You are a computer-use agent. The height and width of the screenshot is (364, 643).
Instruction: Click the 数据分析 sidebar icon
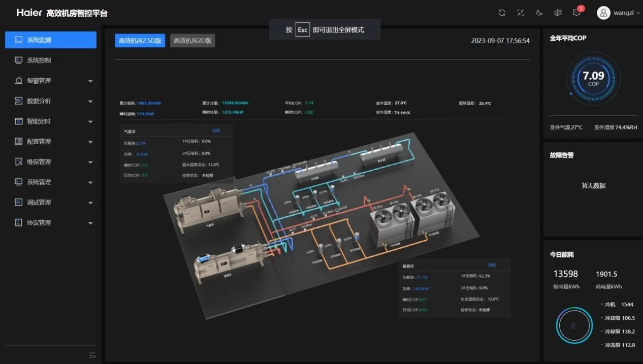[18, 101]
